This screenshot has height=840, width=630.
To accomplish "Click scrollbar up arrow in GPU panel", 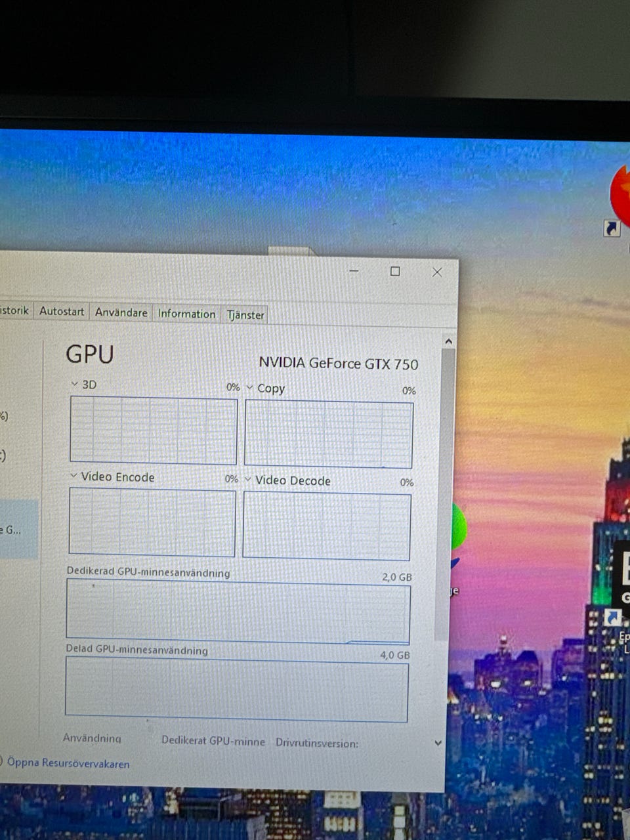I will click(448, 342).
